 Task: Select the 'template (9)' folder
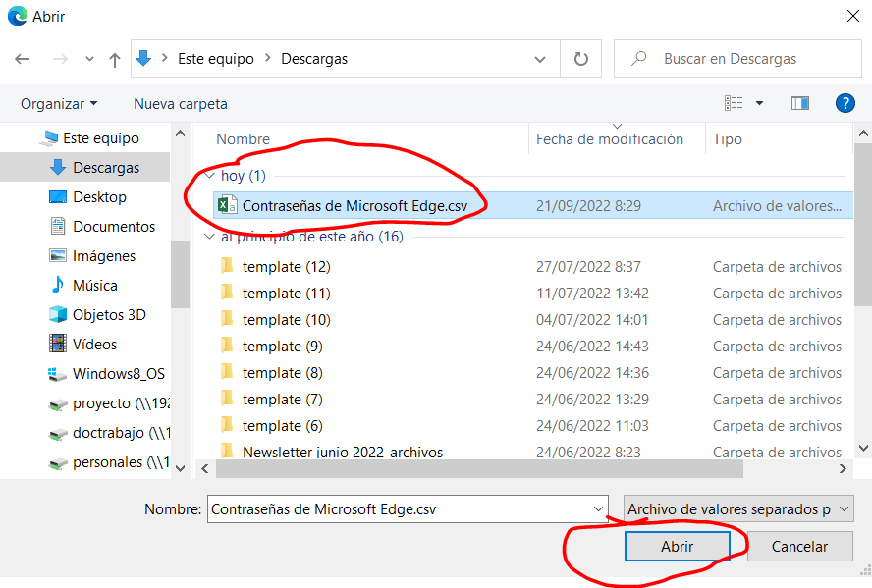(283, 347)
